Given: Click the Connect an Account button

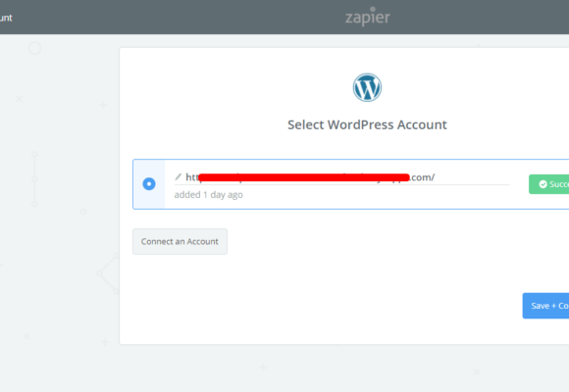Looking at the screenshot, I should (180, 241).
